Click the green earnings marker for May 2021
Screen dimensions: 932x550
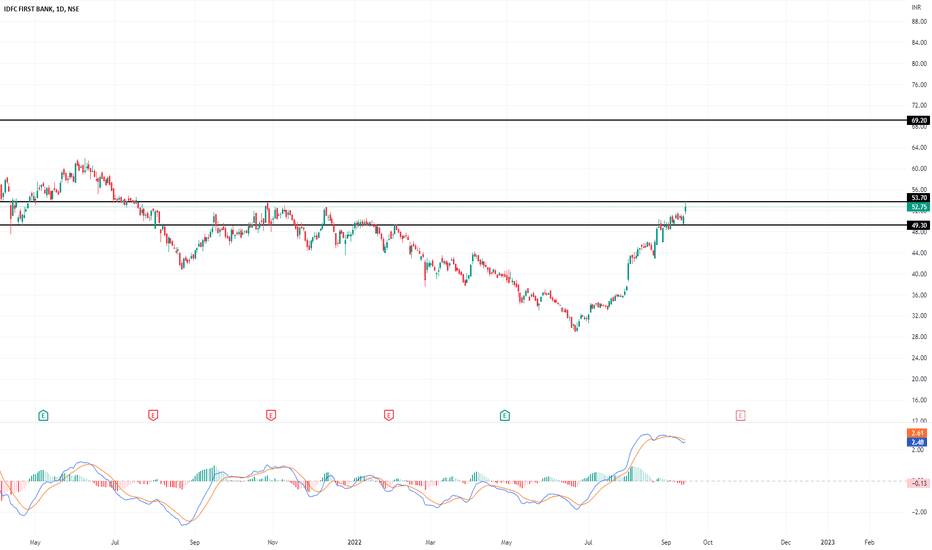(43, 416)
